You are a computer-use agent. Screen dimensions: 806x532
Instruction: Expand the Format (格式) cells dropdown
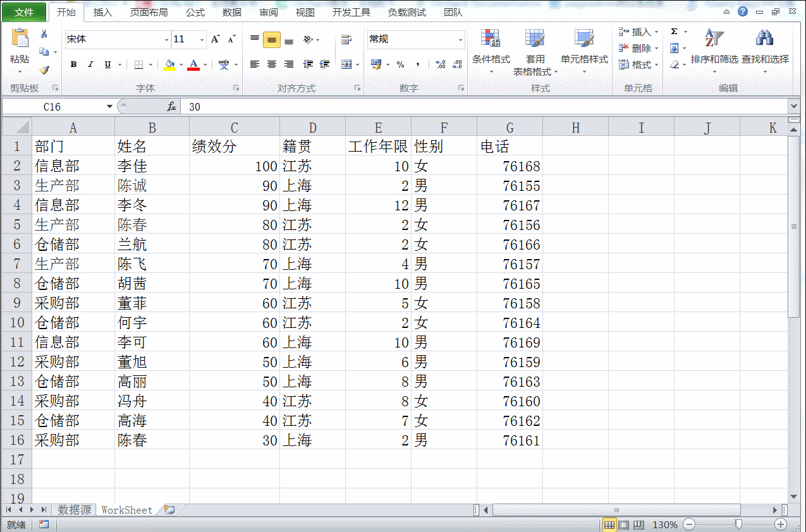click(x=656, y=64)
